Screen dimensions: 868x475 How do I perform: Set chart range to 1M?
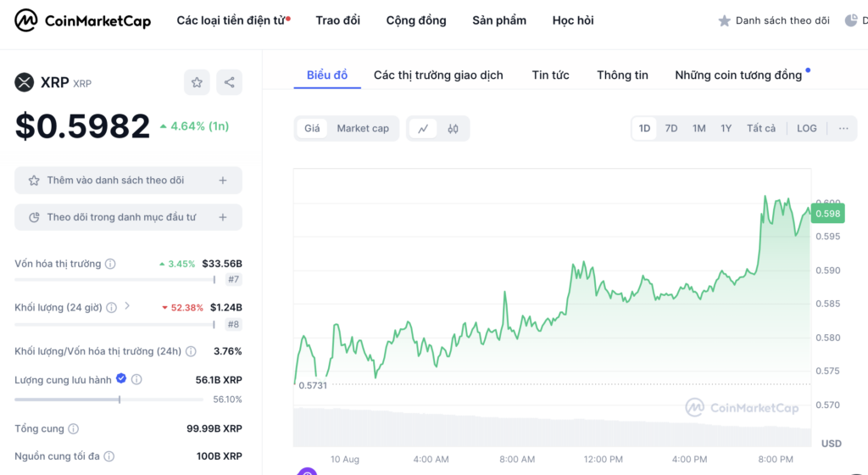click(x=698, y=128)
